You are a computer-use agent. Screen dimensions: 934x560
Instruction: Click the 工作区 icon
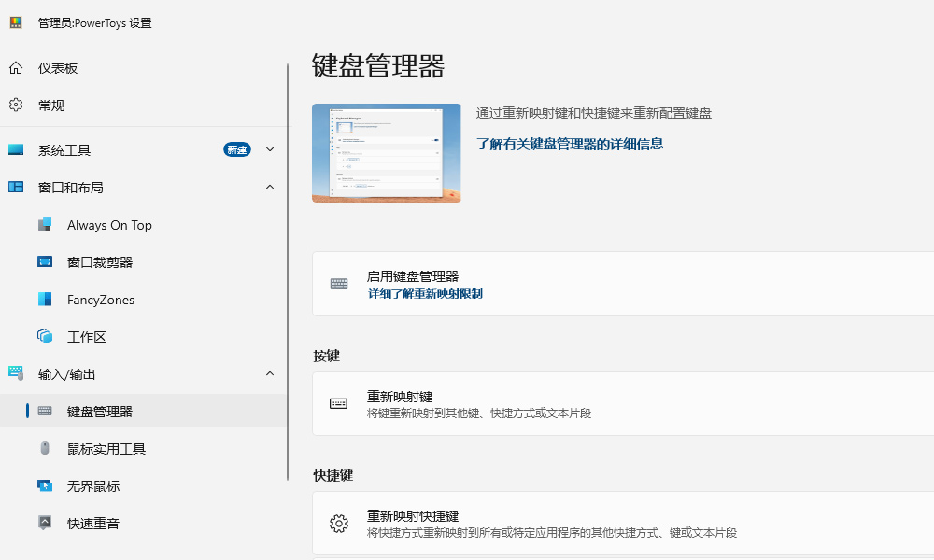pyautogui.click(x=45, y=336)
